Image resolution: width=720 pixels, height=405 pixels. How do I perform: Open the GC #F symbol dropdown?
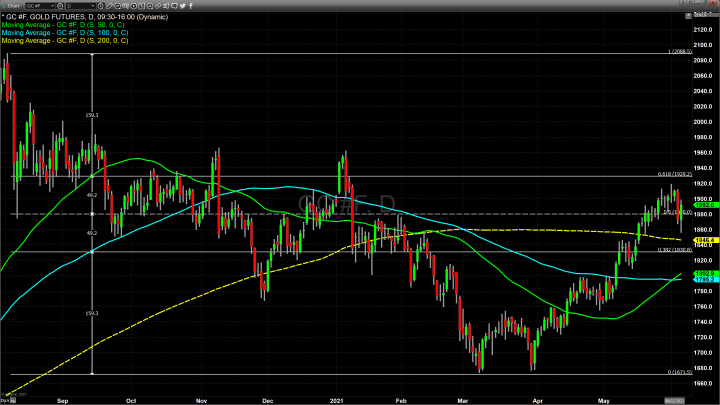click(42, 5)
